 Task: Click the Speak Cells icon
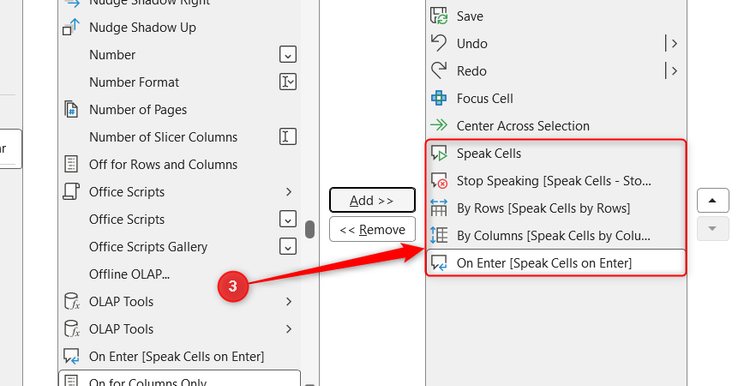[439, 153]
